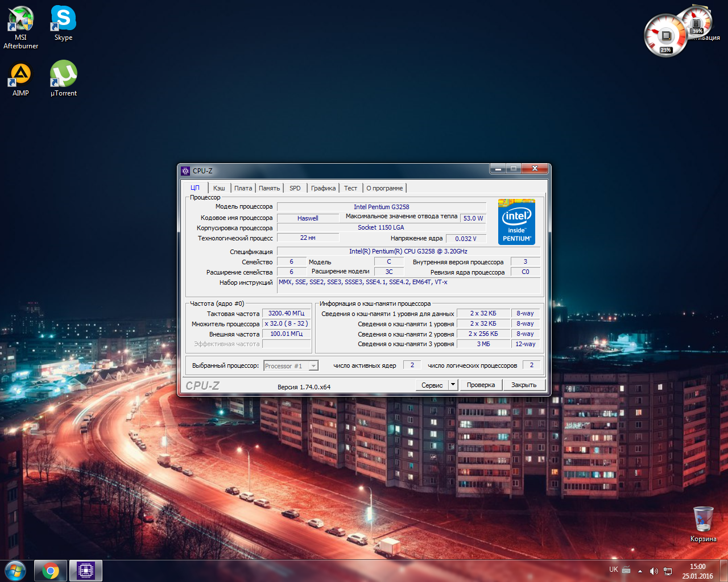Screen dimensions: 728x582
Task: Switch the UK input language indicator
Action: 614,569
